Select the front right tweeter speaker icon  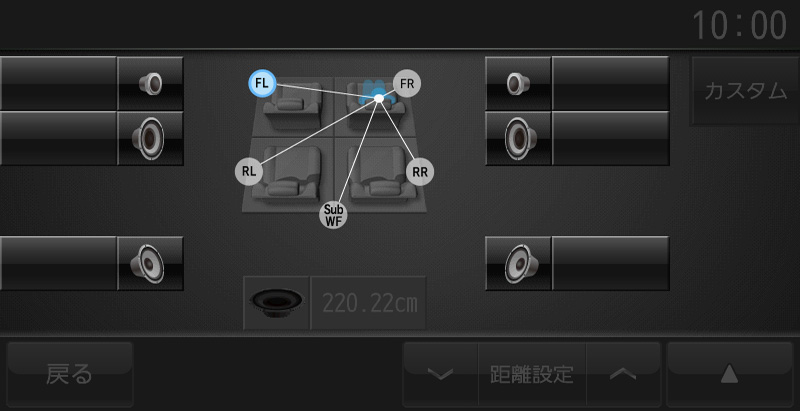pyautogui.click(x=518, y=83)
